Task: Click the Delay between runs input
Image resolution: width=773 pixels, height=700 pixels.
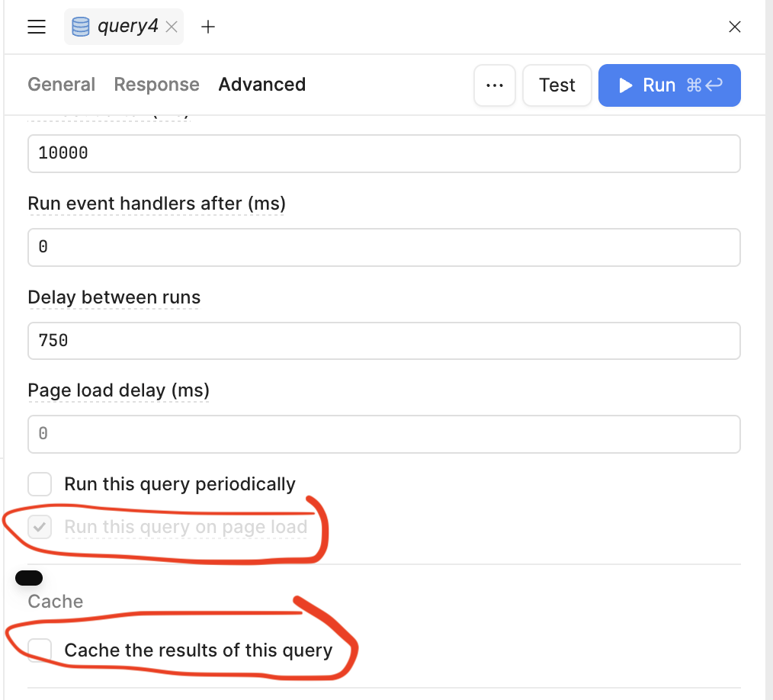Action: [x=383, y=340]
